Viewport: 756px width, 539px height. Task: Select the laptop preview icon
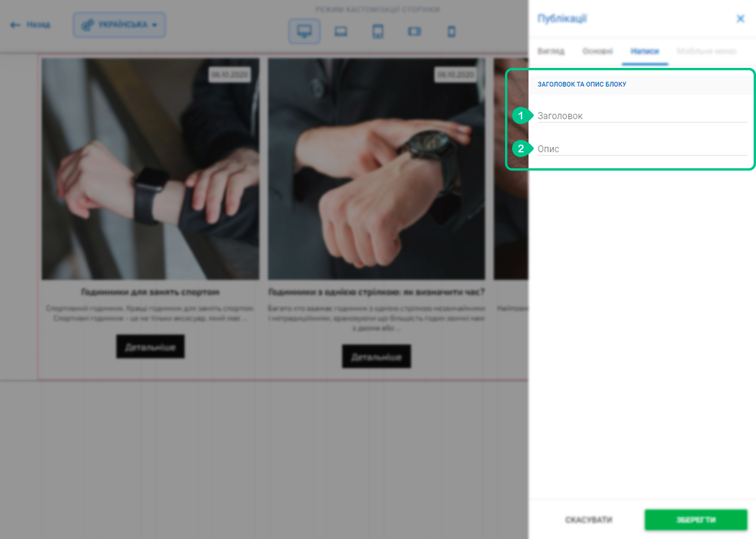341,32
